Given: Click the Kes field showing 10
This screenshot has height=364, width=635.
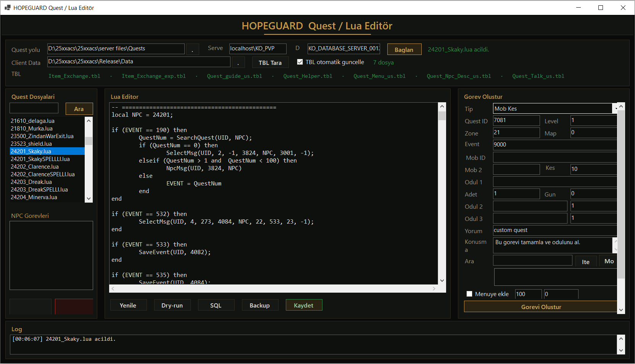Looking at the screenshot, I should pyautogui.click(x=594, y=169).
